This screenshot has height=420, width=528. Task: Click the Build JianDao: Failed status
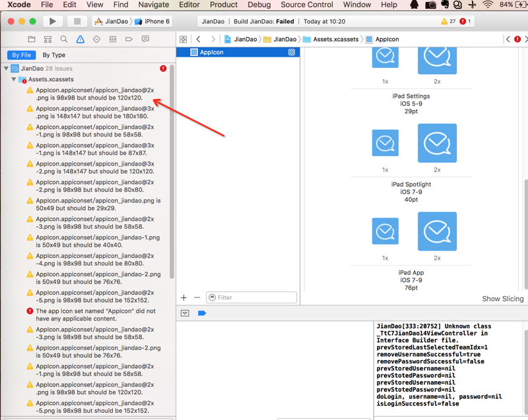(x=263, y=22)
